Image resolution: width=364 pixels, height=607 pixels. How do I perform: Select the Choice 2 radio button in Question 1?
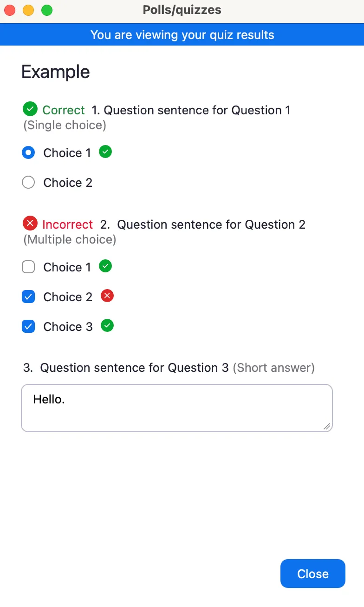[28, 182]
